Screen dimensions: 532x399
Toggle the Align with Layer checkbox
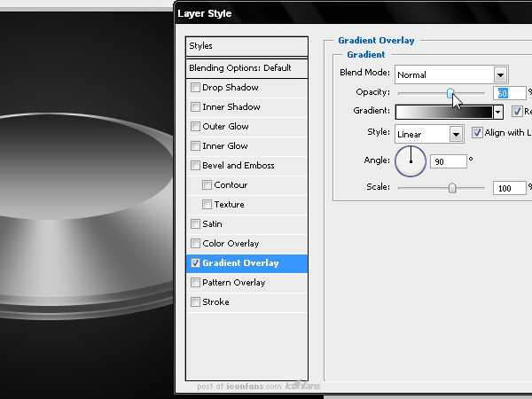[477, 132]
